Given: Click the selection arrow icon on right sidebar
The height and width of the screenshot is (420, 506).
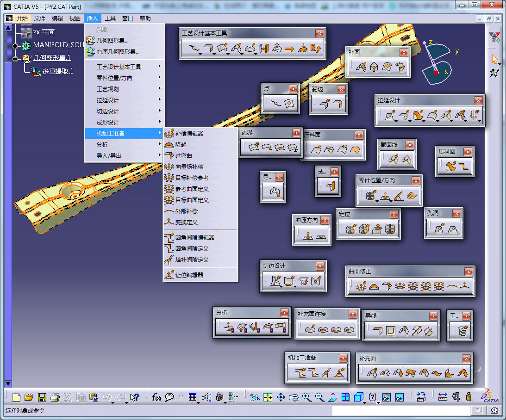Looking at the screenshot, I should point(494,59).
